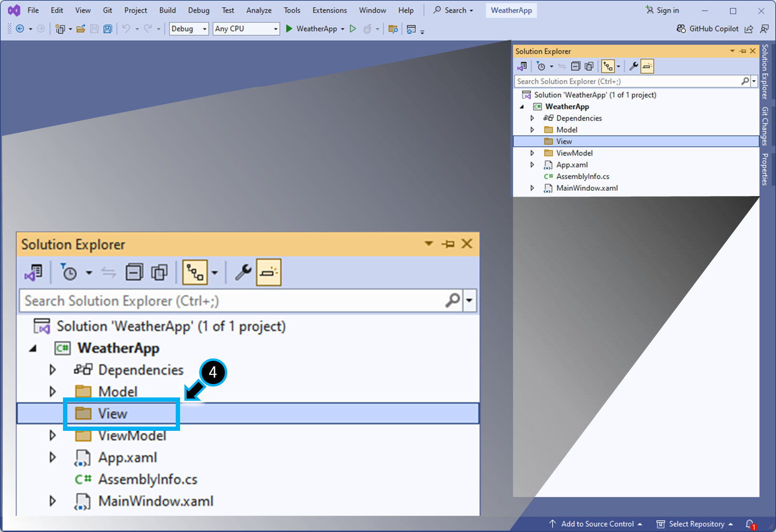Open the Hot Reload options dropdown arrow

377,29
